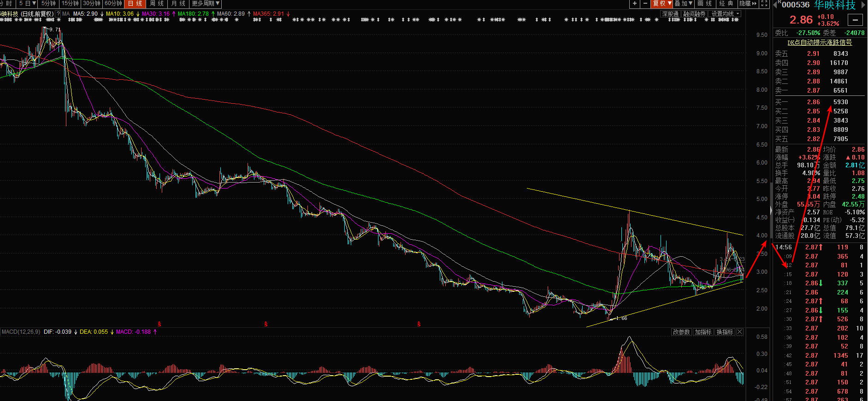Image resolution: width=868 pixels, height=401 pixels.
Task: Click the panel splitter handle beside quote panel
Action: (x=771, y=211)
